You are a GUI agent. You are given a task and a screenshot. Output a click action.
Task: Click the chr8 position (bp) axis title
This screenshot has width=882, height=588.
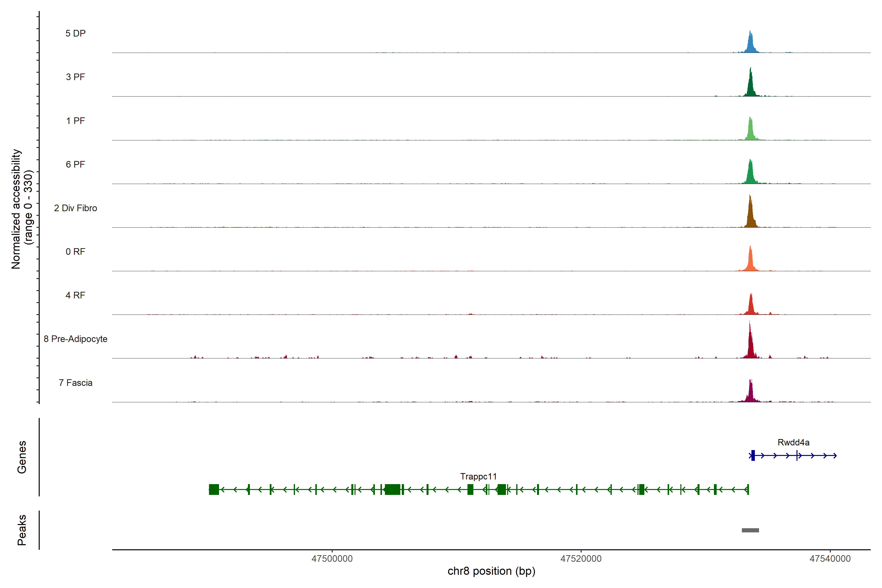tap(491, 571)
